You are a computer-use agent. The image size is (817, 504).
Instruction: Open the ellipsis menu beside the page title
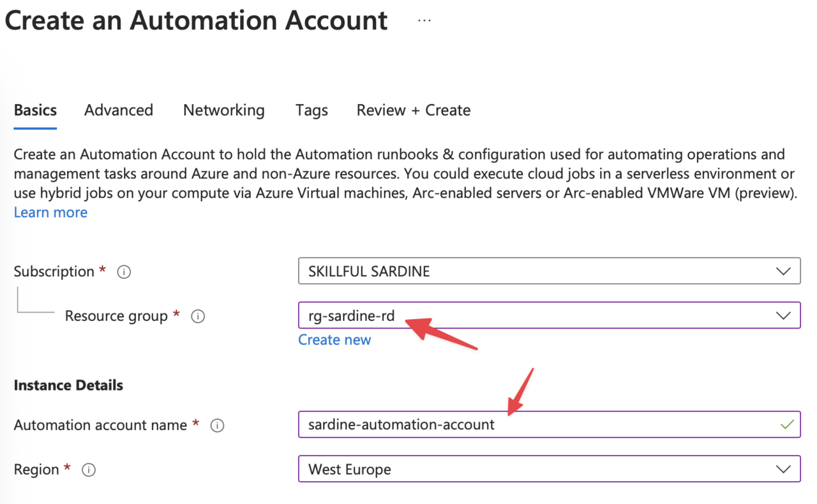tap(424, 20)
